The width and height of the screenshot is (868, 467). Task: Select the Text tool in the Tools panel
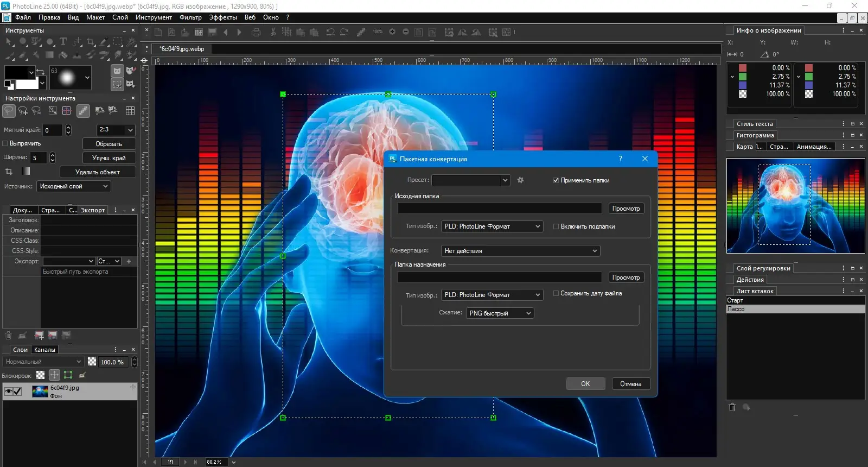63,42
